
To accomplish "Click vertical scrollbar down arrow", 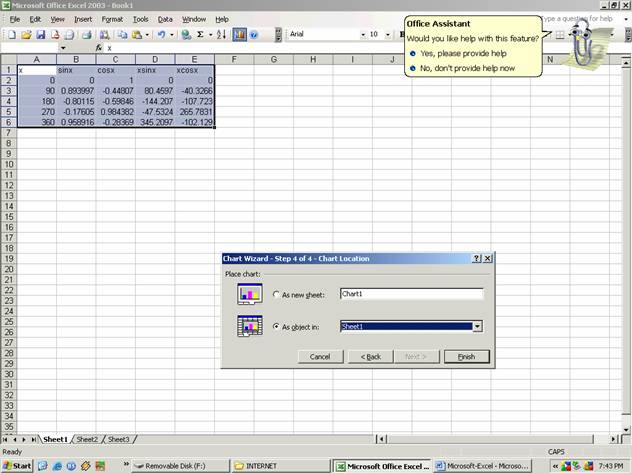I will 626,429.
